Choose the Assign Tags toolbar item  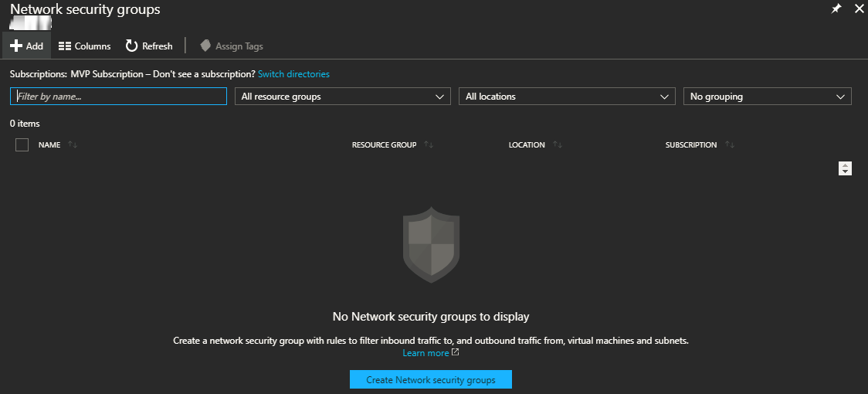pyautogui.click(x=232, y=46)
